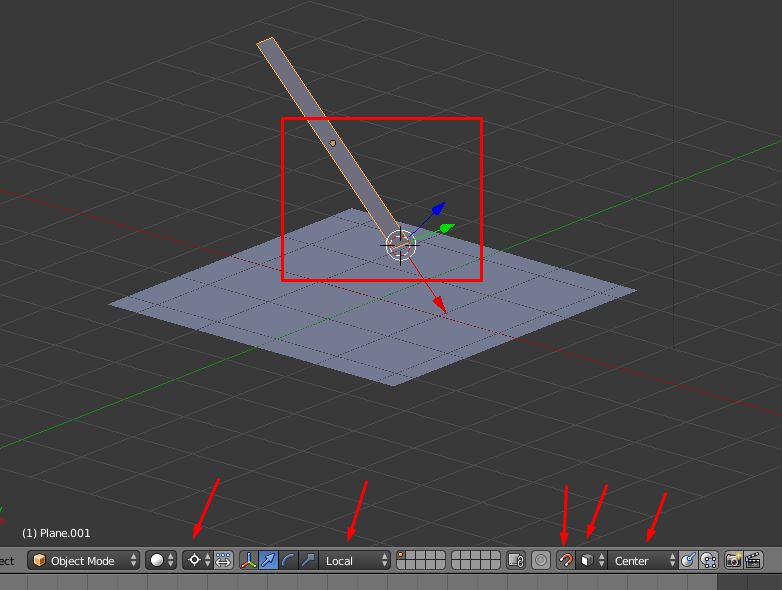Click the 3D cursor crosshair circle
The height and width of the screenshot is (590, 782).
[x=400, y=245]
